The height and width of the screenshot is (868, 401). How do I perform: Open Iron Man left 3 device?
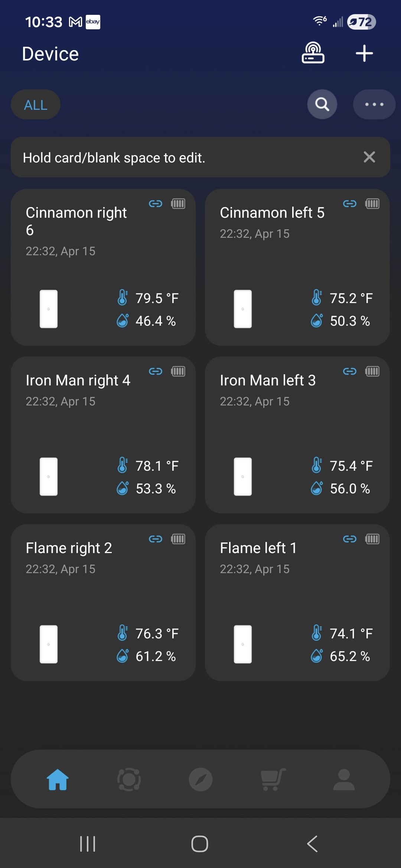297,435
